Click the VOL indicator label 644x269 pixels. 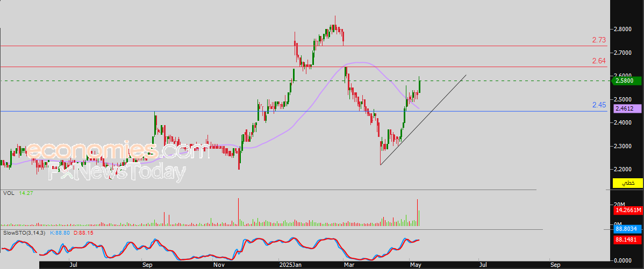(8, 193)
